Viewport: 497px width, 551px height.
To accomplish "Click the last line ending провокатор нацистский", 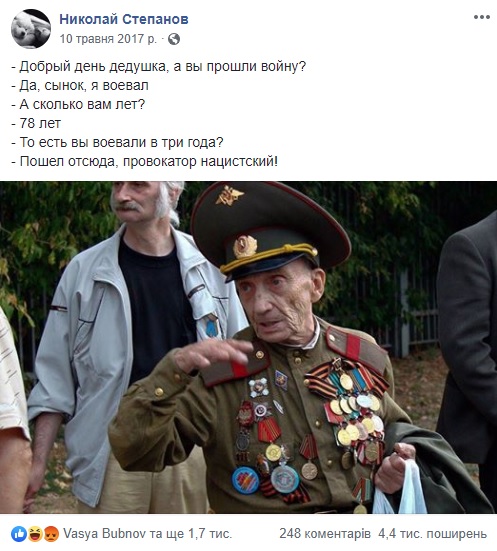I will click(144, 161).
